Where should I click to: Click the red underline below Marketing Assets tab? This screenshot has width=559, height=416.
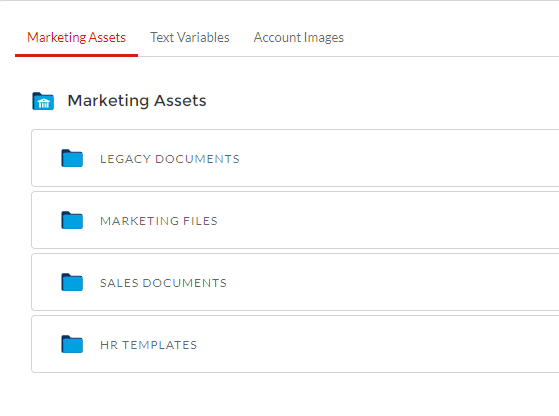(76, 55)
